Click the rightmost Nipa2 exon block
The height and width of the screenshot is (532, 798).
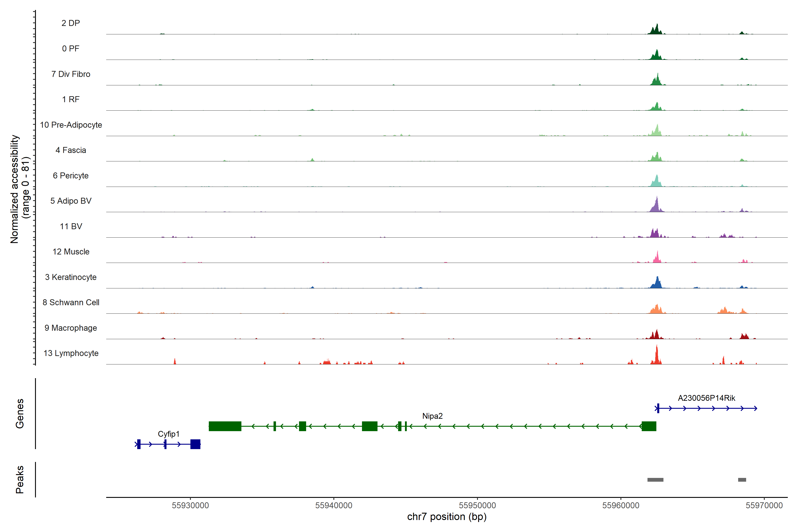click(649, 426)
